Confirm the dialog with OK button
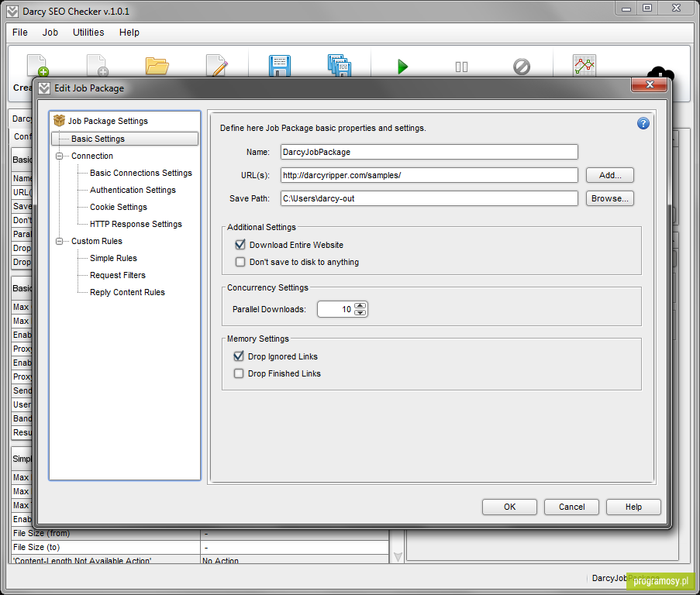This screenshot has height=595, width=700. pyautogui.click(x=509, y=507)
